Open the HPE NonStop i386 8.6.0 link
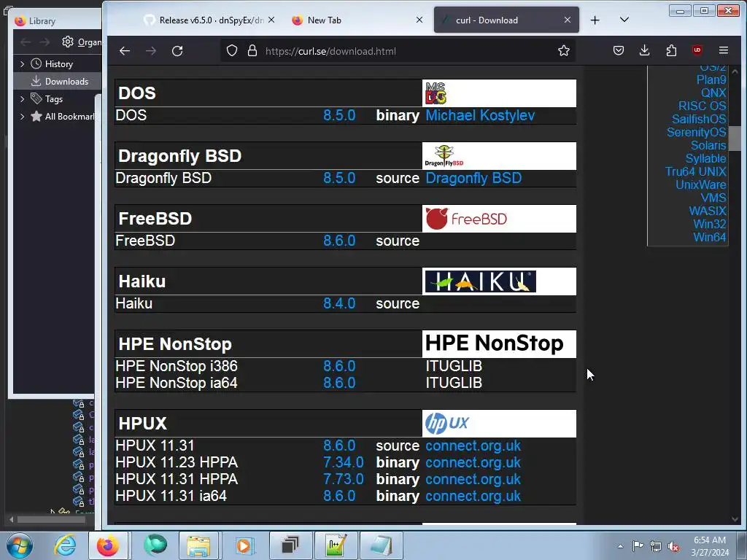747x560 pixels. pos(339,366)
